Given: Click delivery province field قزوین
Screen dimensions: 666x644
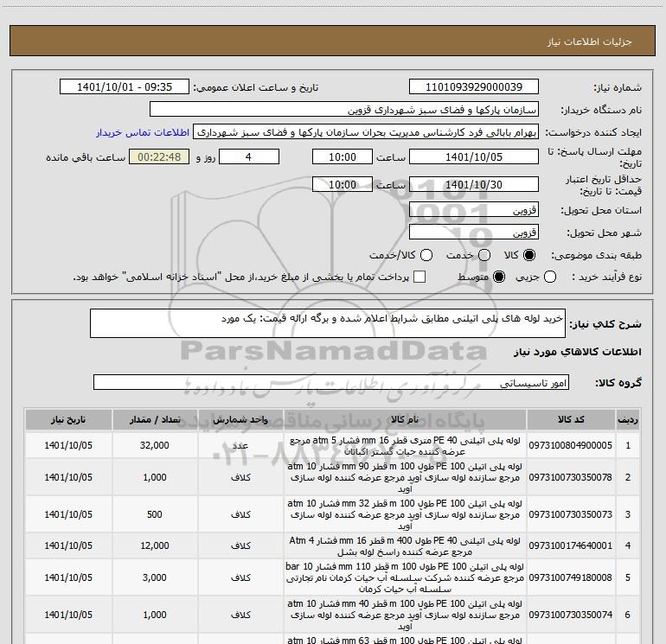Looking at the screenshot, I should tap(474, 210).
